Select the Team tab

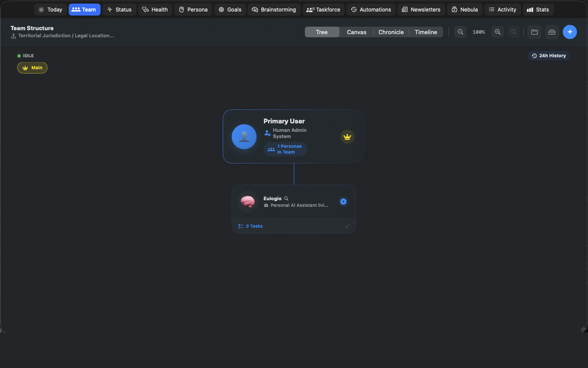click(x=85, y=10)
